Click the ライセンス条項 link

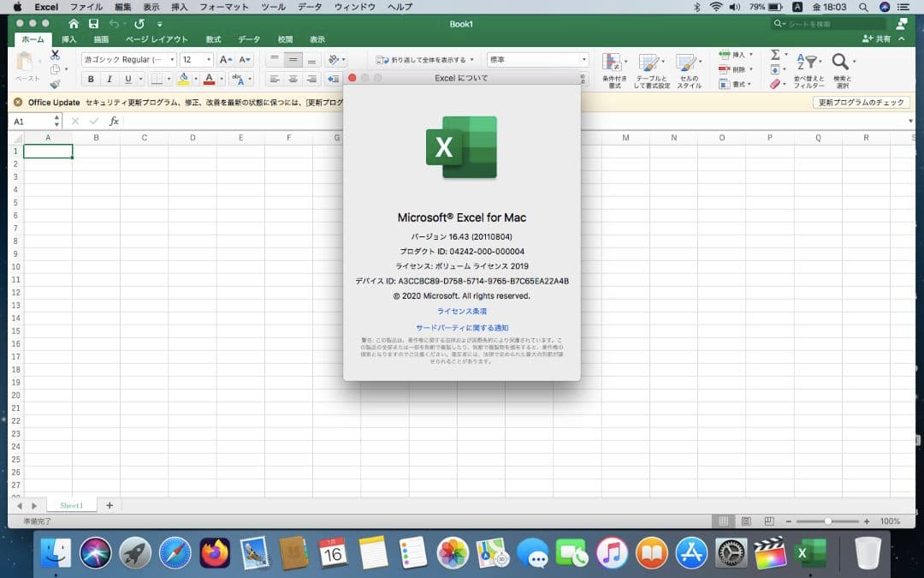click(x=462, y=311)
